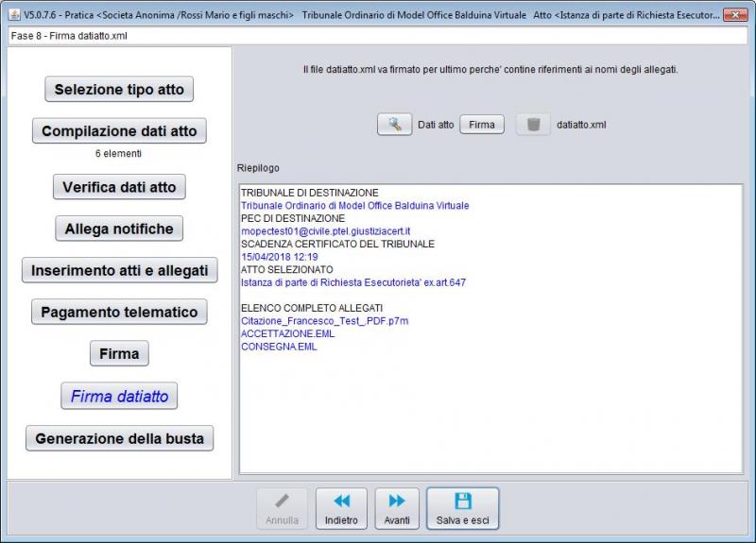Select the Allega notifiche step
The width and height of the screenshot is (756, 543).
click(119, 229)
